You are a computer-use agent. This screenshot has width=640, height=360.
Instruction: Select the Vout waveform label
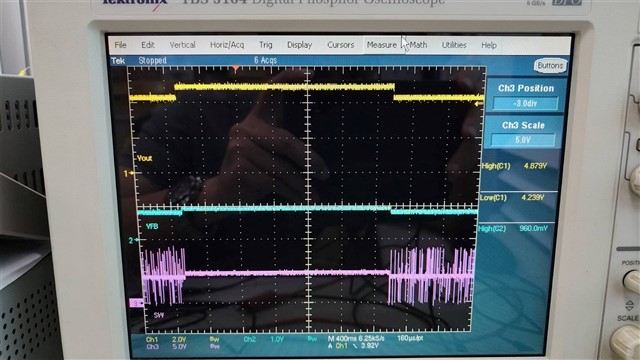pyautogui.click(x=144, y=158)
